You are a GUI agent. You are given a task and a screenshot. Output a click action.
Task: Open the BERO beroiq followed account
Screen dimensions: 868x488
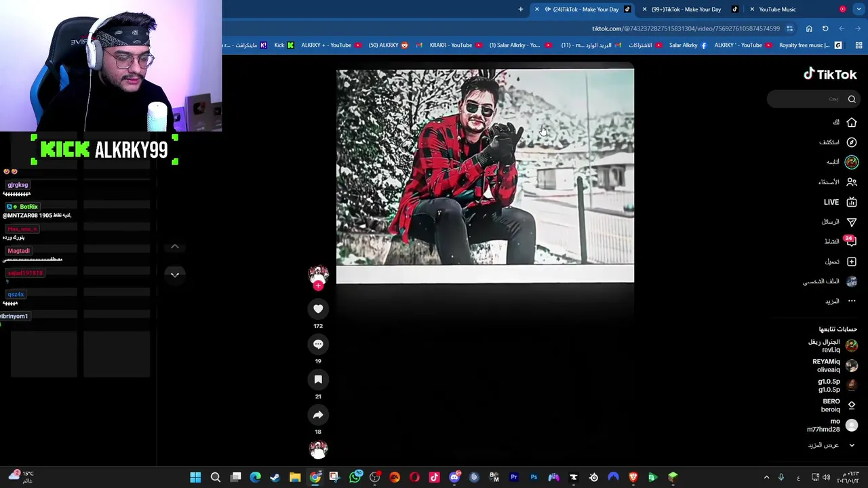point(839,405)
